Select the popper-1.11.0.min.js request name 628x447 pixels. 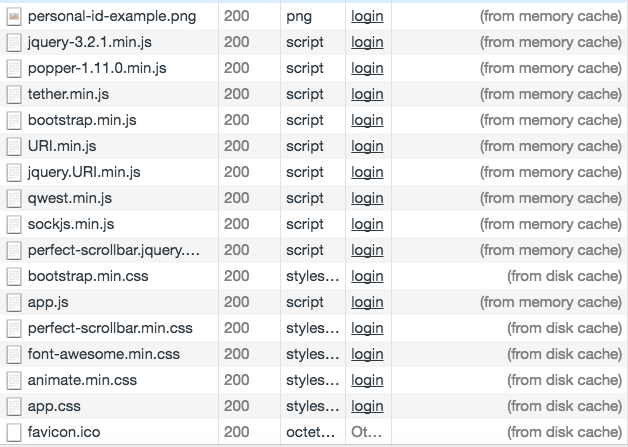pyautogui.click(x=97, y=69)
